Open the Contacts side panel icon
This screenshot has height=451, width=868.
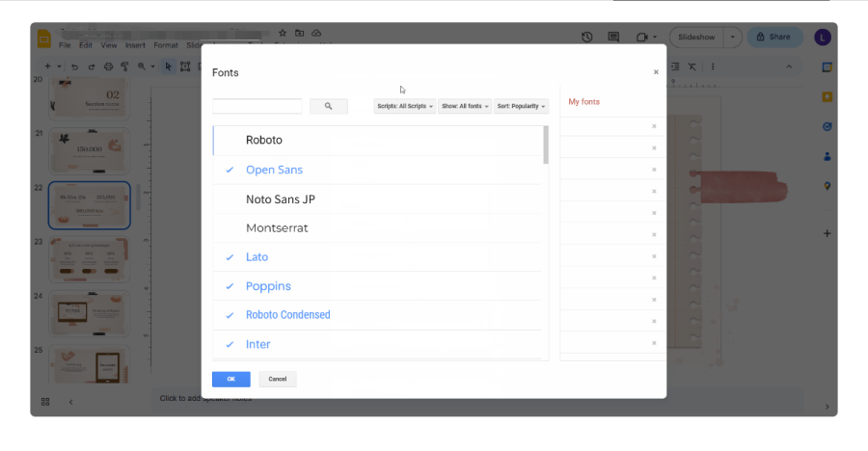click(x=827, y=156)
